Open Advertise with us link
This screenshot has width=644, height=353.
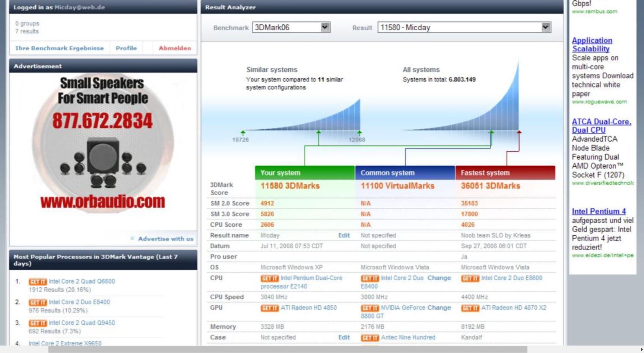click(x=166, y=239)
